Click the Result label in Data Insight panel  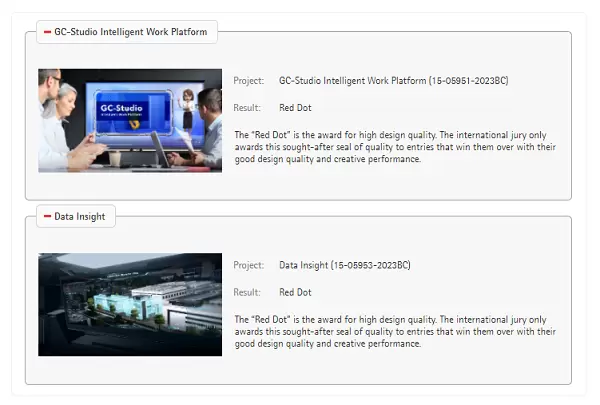[247, 292]
